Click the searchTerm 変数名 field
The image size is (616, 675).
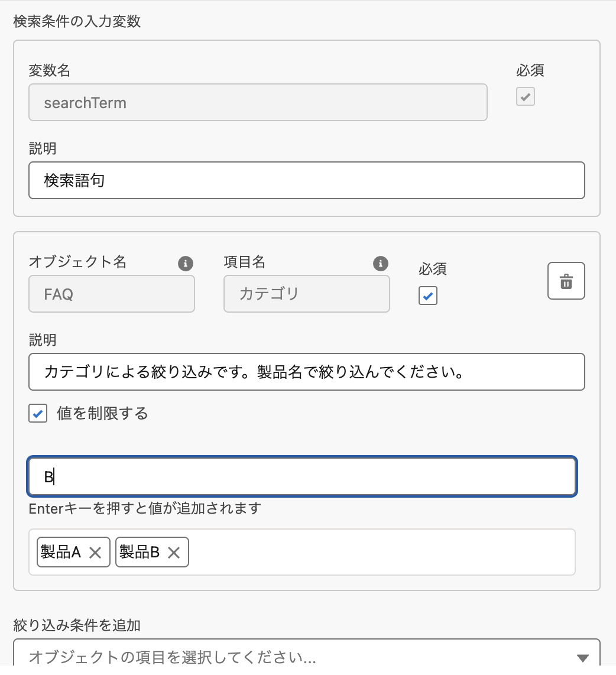click(258, 102)
